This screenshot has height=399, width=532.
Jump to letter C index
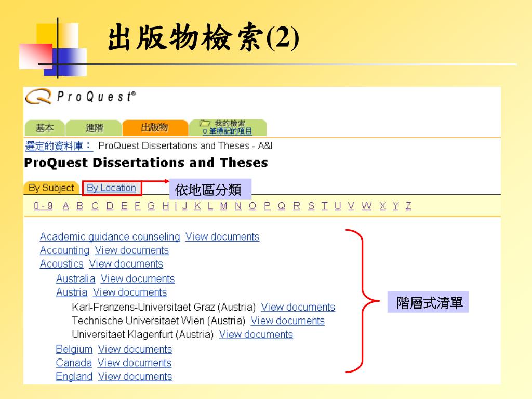coord(95,206)
